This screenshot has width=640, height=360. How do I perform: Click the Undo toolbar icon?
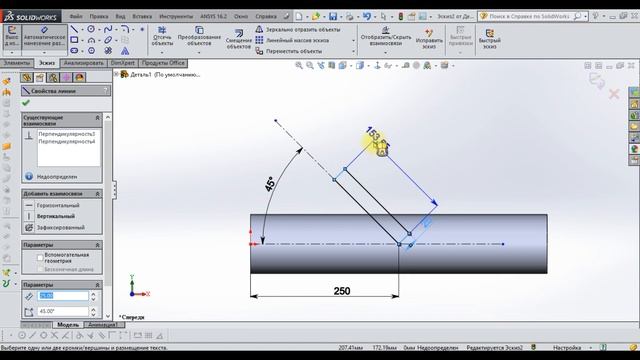point(367,16)
